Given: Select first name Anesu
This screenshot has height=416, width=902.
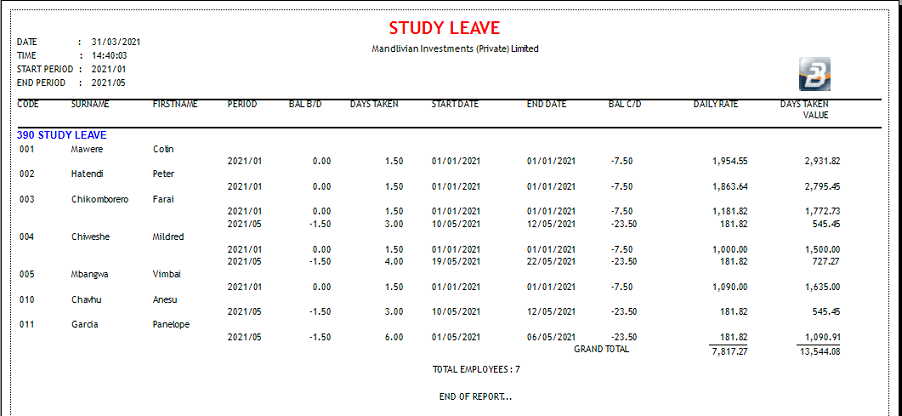Looking at the screenshot, I should (x=165, y=300).
